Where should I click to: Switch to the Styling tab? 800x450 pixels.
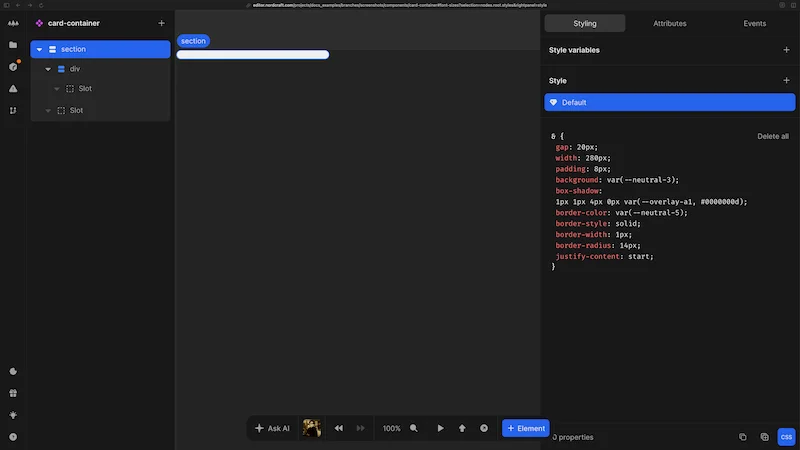pyautogui.click(x=585, y=23)
